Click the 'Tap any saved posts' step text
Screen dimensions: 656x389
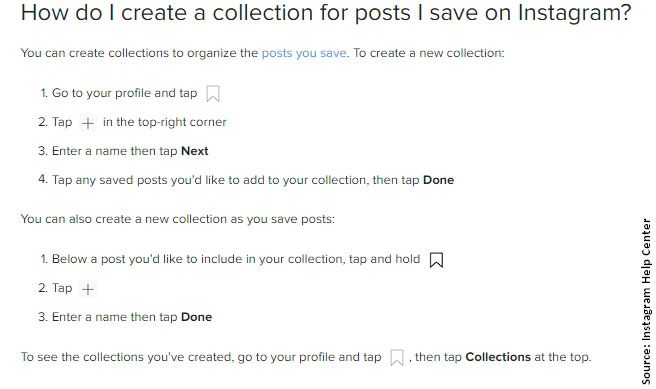point(253,180)
